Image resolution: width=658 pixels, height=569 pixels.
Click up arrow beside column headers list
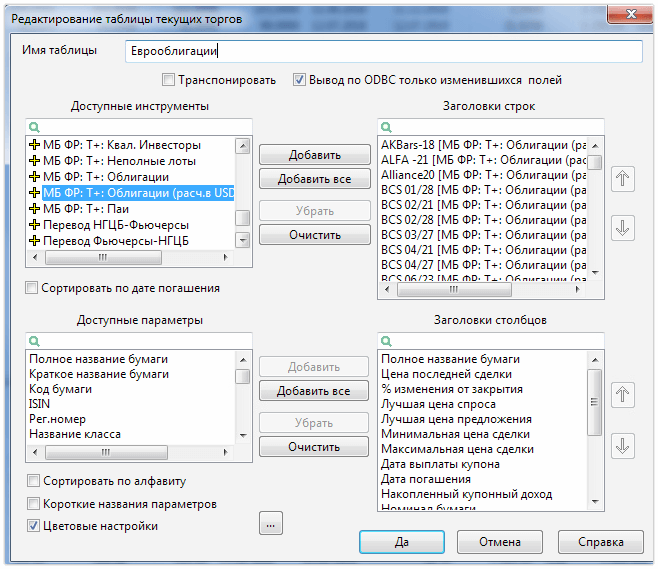(x=622, y=395)
